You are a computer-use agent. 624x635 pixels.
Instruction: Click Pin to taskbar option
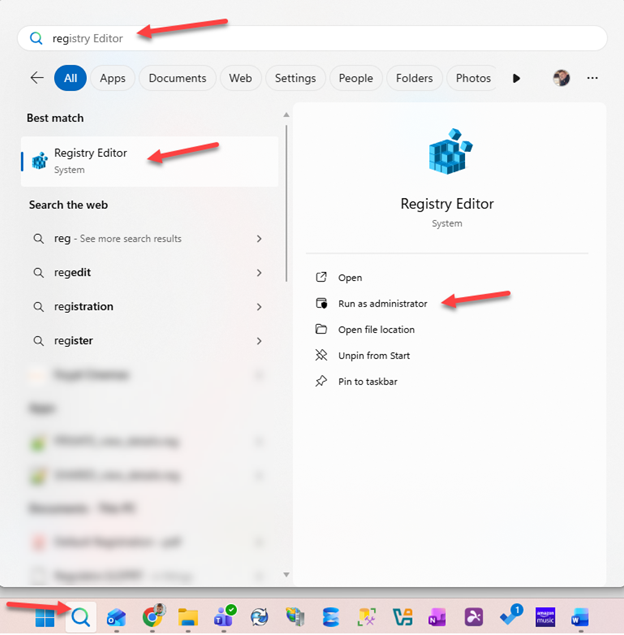coord(367,381)
